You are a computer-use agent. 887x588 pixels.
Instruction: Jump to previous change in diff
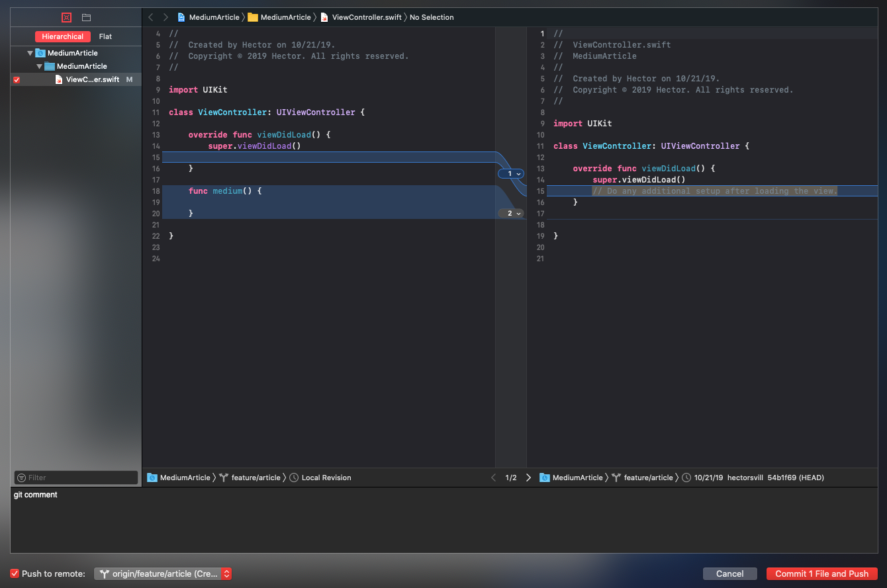click(493, 478)
